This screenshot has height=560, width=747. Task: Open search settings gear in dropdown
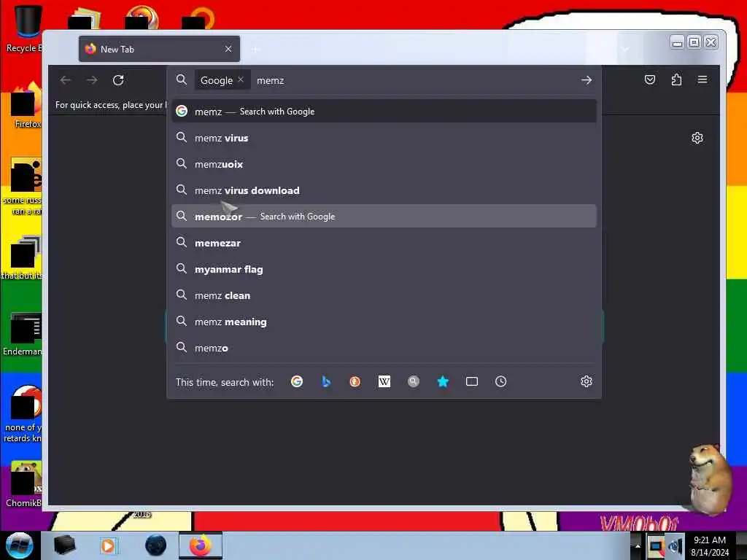tap(587, 381)
